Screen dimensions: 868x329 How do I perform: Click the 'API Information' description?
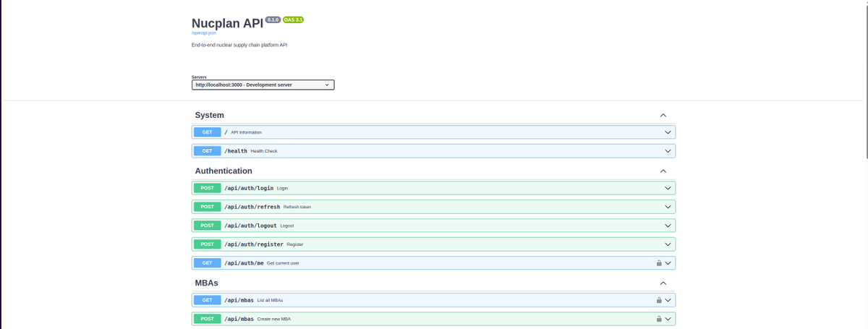(x=246, y=132)
